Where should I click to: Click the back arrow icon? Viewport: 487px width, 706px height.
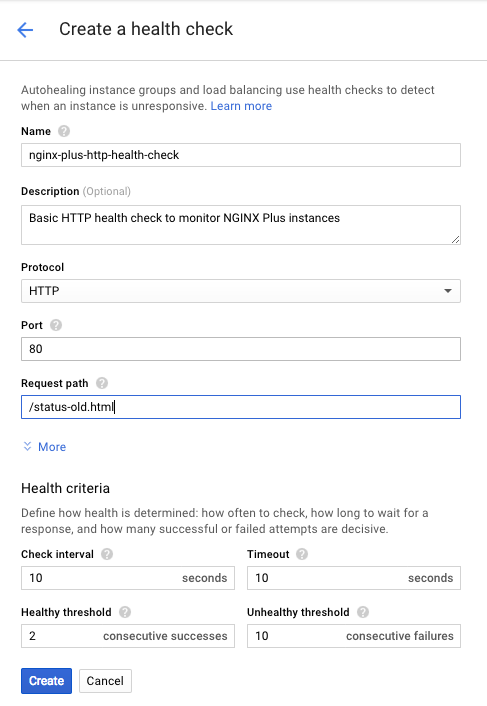[25, 30]
